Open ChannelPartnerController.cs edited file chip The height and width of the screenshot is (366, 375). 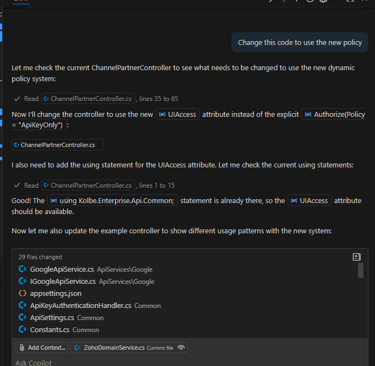pyautogui.click(x=57, y=145)
